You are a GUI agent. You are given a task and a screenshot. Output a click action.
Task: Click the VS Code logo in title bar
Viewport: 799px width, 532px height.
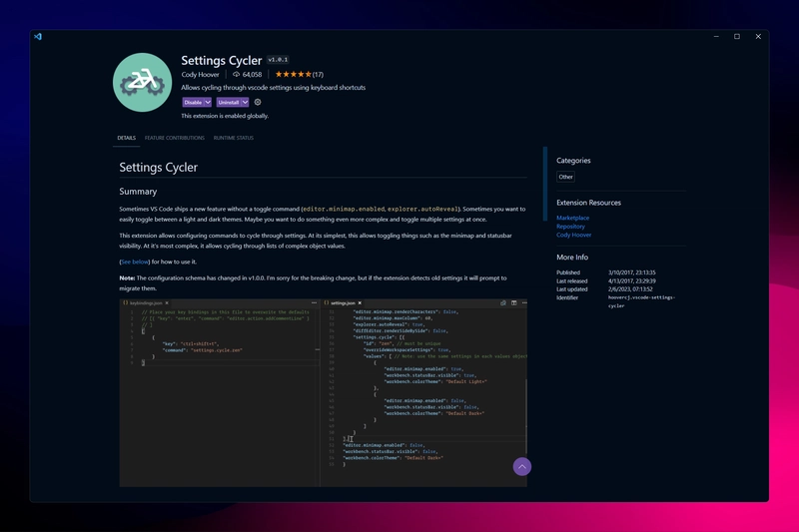(38, 37)
